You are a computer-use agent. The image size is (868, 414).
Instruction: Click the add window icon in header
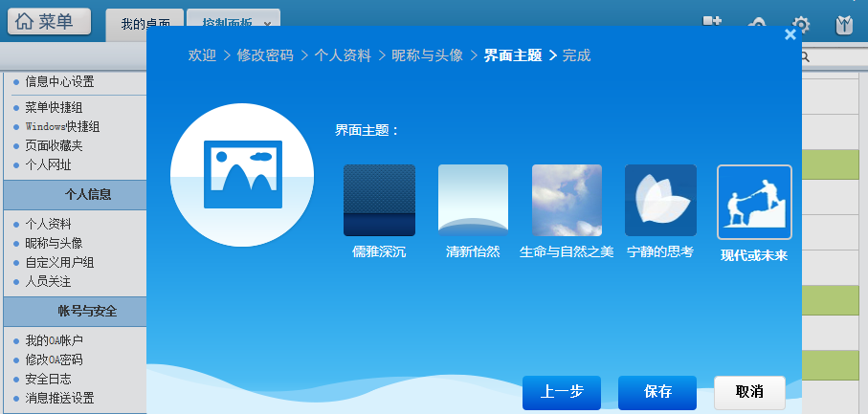point(712,23)
